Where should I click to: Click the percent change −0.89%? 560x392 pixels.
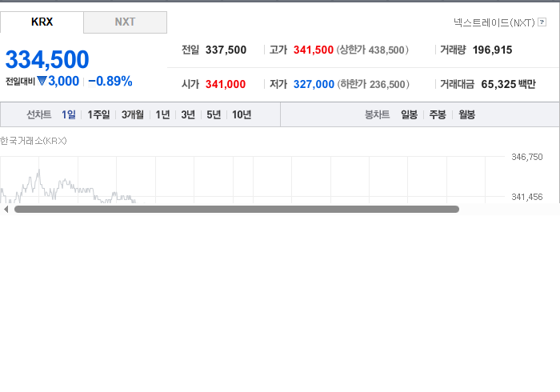[x=110, y=81]
